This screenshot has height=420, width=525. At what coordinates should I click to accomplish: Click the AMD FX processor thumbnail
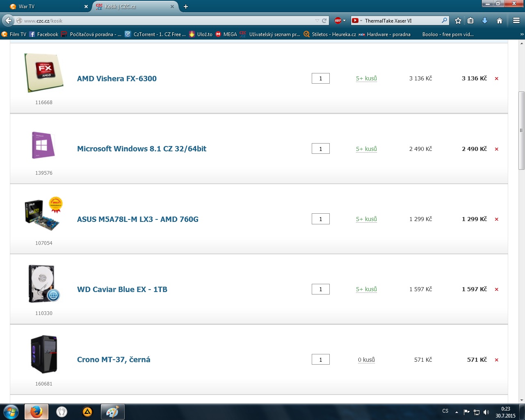[x=44, y=73]
